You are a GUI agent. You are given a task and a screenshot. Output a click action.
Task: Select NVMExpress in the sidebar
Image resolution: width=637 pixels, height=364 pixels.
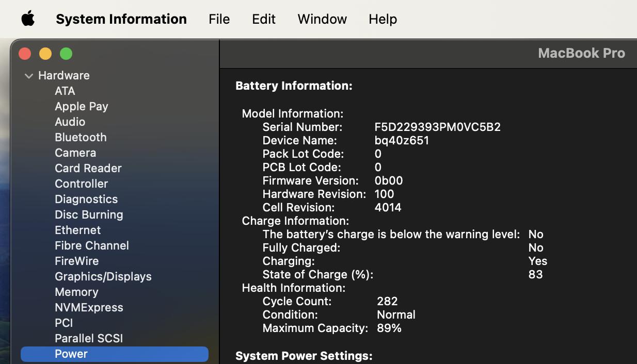coord(89,307)
